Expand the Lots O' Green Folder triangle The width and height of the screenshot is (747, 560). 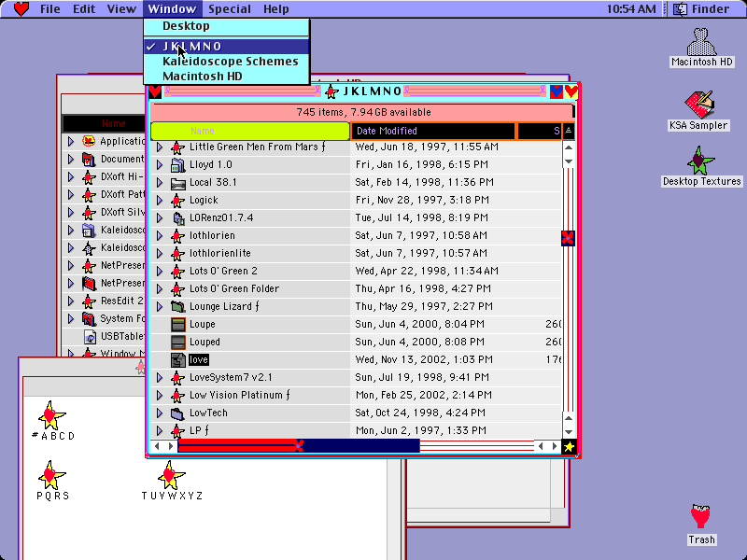[x=160, y=289]
